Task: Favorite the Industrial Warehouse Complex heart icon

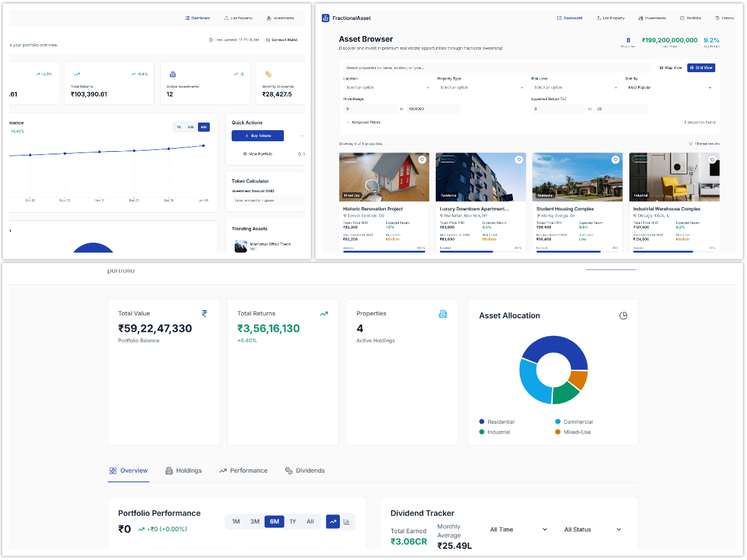Action: pyautogui.click(x=712, y=160)
